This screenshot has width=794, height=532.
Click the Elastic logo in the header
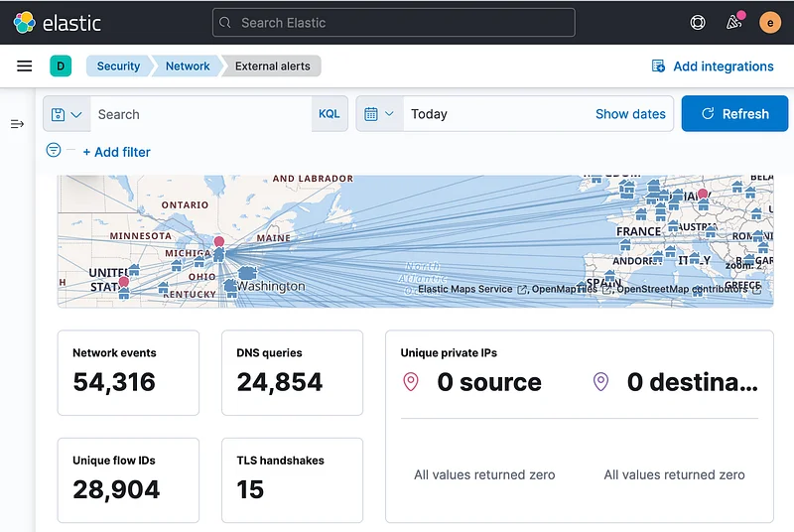click(x=57, y=23)
